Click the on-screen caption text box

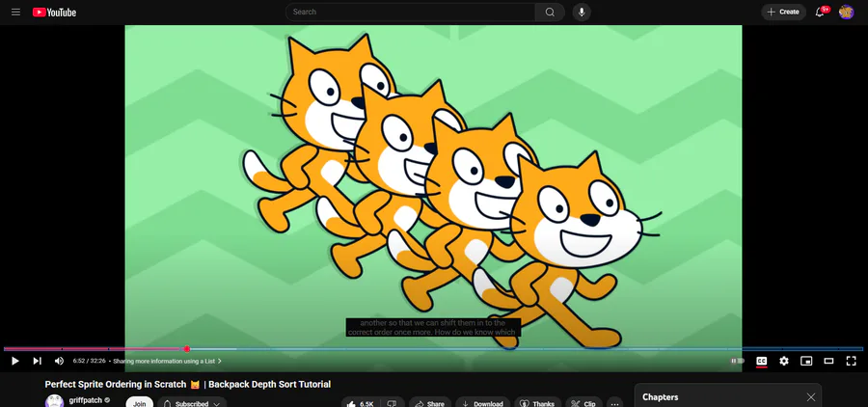pyautogui.click(x=433, y=327)
